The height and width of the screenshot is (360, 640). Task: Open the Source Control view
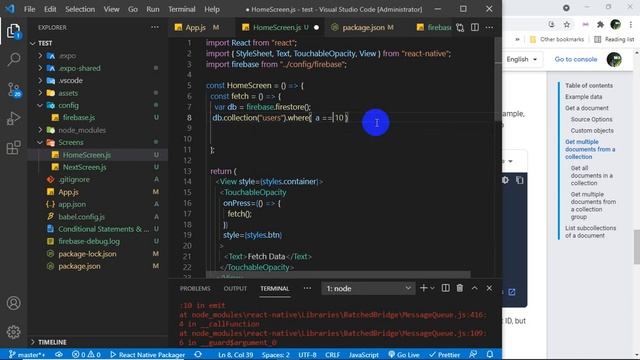14,89
